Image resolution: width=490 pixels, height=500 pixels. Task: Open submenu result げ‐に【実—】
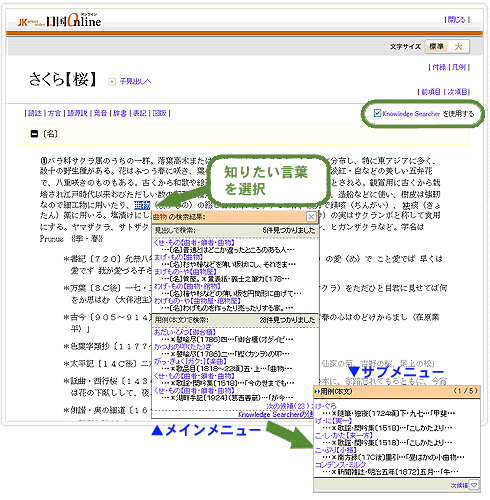pos(333,421)
